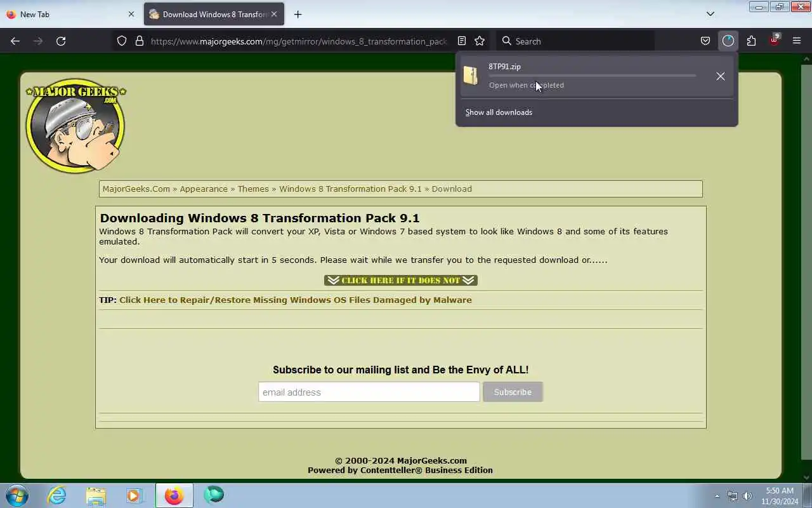Click the email address field
812x508 pixels.
coord(369,392)
